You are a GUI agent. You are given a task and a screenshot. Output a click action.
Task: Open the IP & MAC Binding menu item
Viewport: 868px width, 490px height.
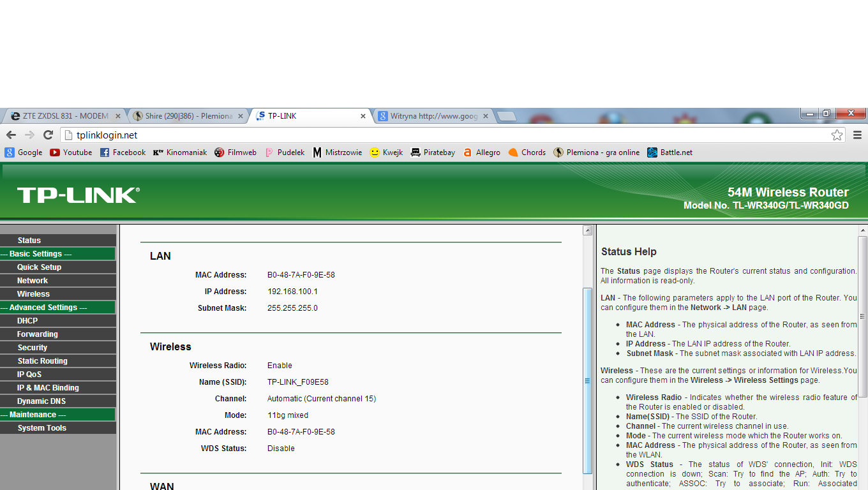pos(58,388)
